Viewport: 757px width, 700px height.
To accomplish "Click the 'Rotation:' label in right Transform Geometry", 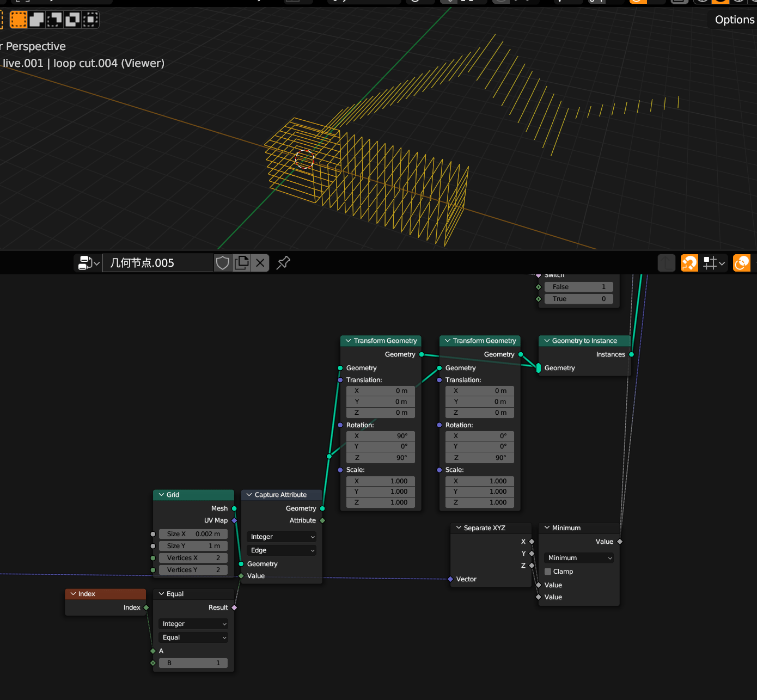I will click(x=459, y=425).
